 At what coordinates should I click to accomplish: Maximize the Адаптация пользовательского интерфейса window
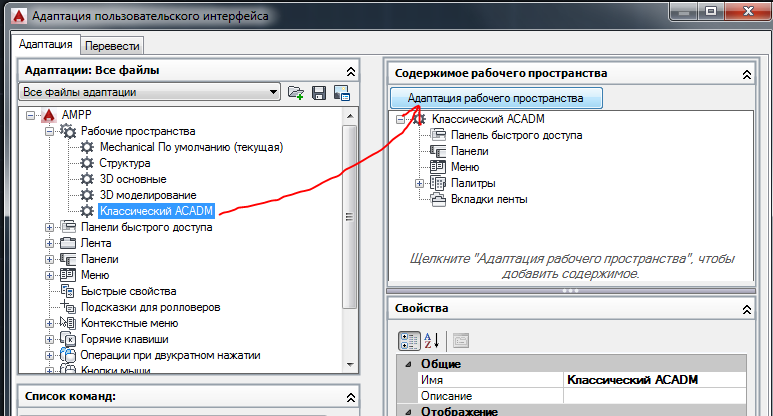click(x=711, y=11)
